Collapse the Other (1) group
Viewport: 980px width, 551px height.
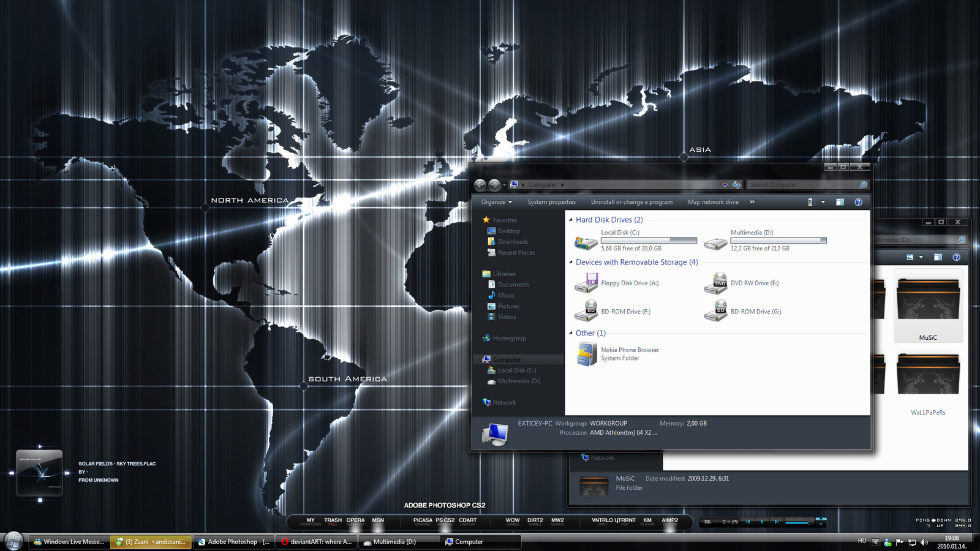click(x=571, y=333)
